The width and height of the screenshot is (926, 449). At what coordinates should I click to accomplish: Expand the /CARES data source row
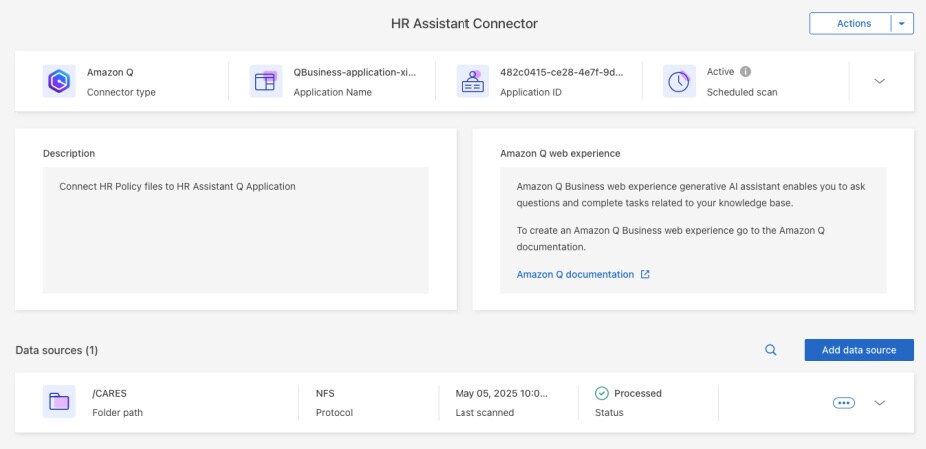point(880,403)
